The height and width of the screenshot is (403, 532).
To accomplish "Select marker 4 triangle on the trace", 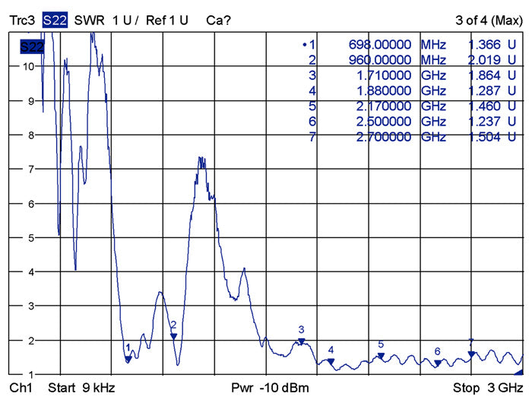I will pyautogui.click(x=331, y=360).
